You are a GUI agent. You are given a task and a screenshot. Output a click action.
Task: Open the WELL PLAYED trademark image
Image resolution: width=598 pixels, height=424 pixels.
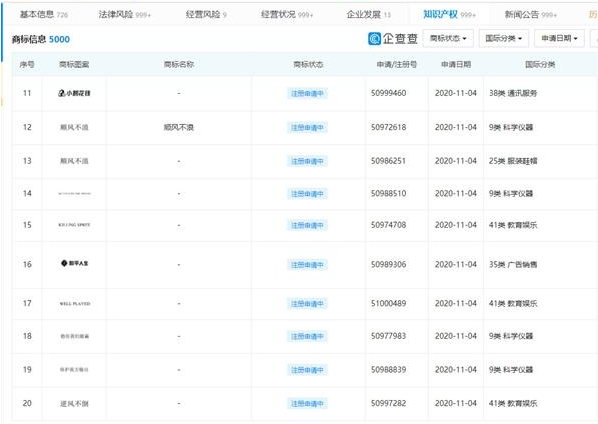click(x=75, y=304)
